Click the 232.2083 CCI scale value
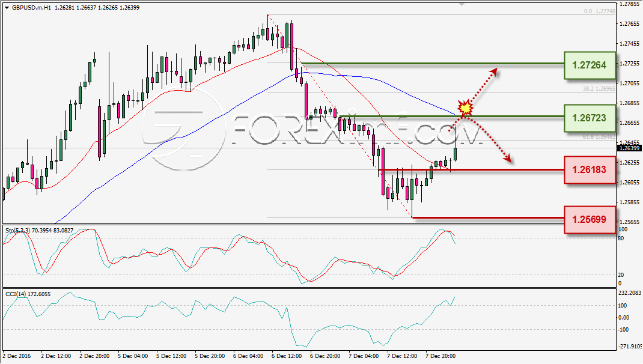This screenshot has height=364, width=643. tap(629, 293)
